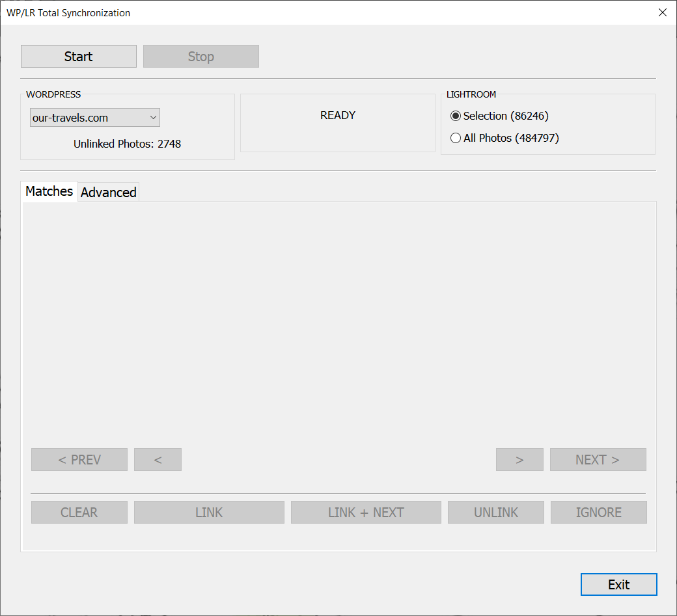Click the READY status text

pyautogui.click(x=338, y=116)
